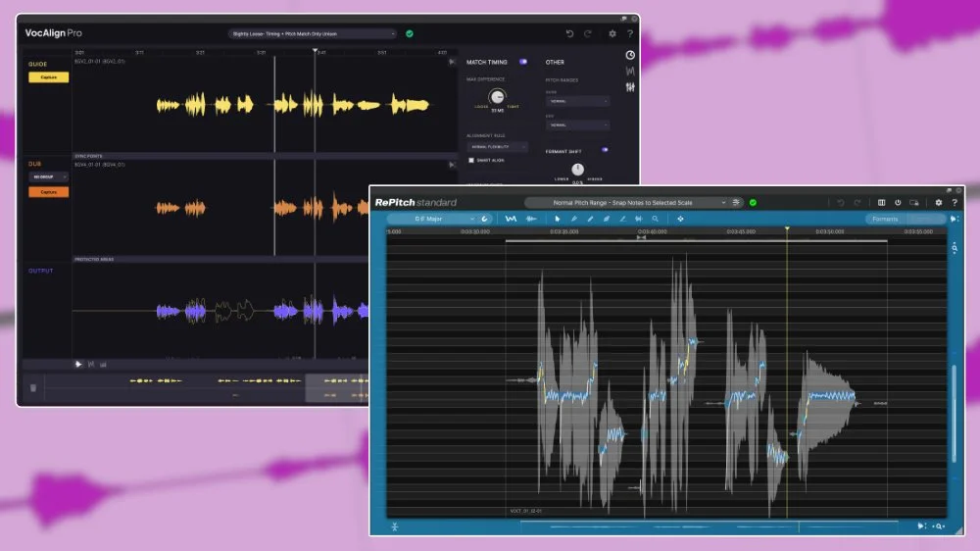The width and height of the screenshot is (980, 551).
Task: Select the split tool in RePitch toolbar
Action: pyautogui.click(x=639, y=219)
